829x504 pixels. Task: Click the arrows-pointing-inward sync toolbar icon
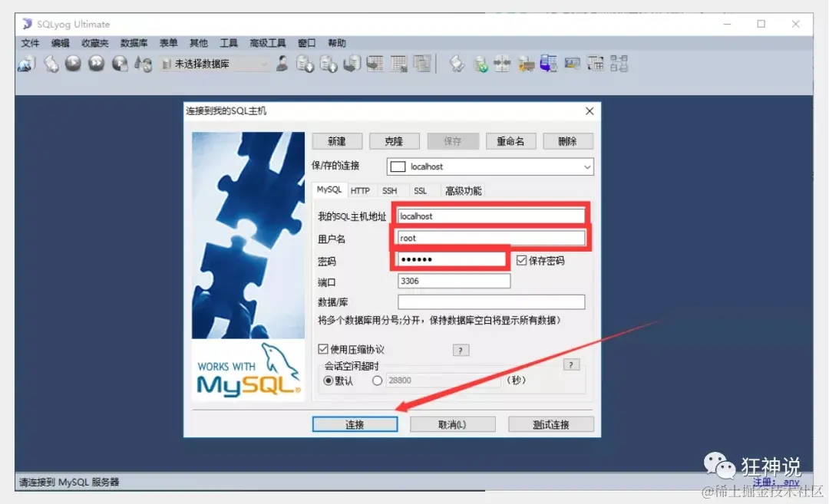pyautogui.click(x=502, y=64)
